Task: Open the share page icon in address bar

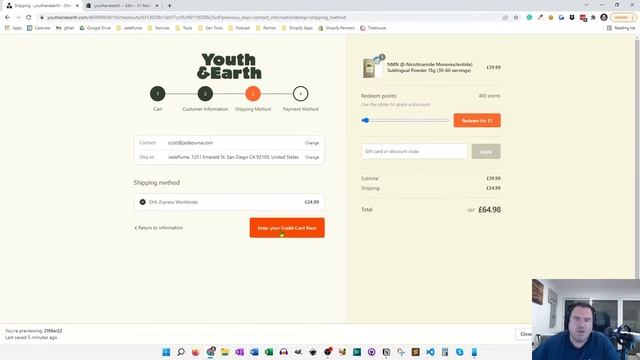Action: (505, 18)
